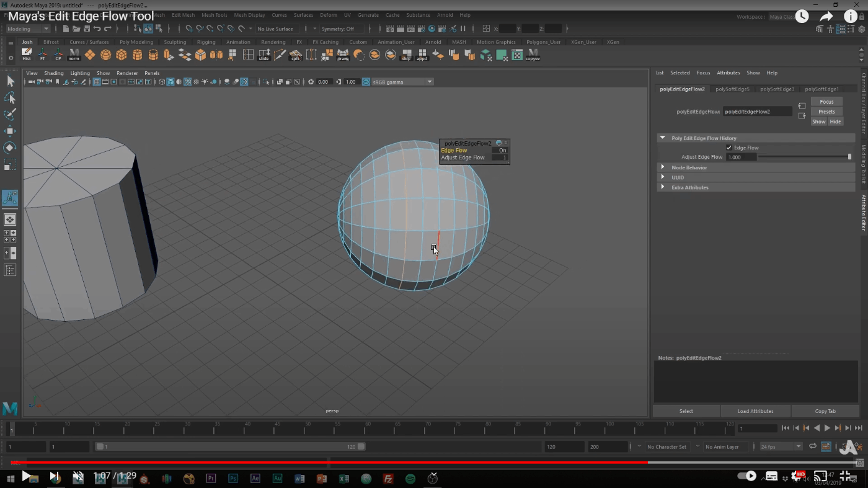Click the Adjust Edge Flow slider handle
The height and width of the screenshot is (488, 868).
click(849, 157)
